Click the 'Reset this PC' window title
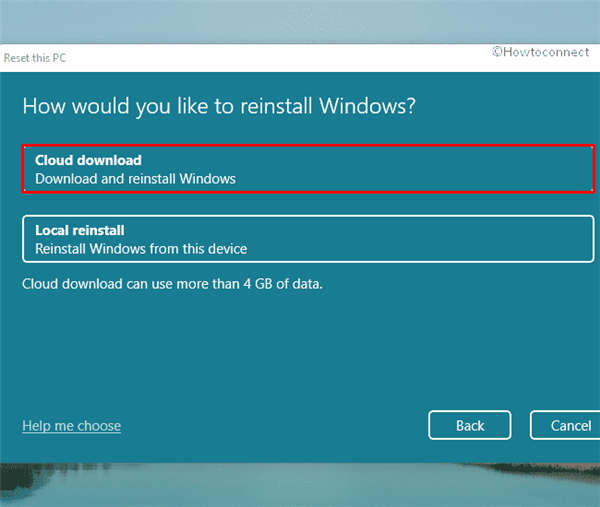 pos(35,58)
